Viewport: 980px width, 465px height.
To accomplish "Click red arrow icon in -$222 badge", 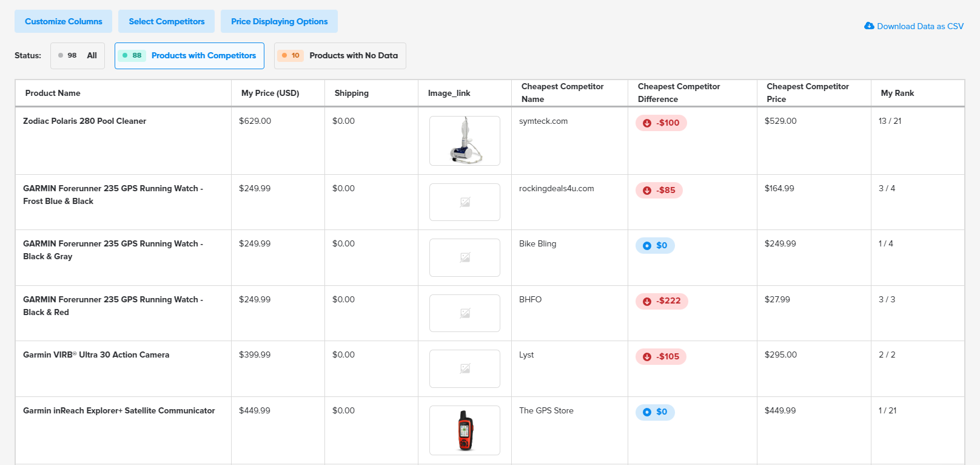I will point(647,301).
